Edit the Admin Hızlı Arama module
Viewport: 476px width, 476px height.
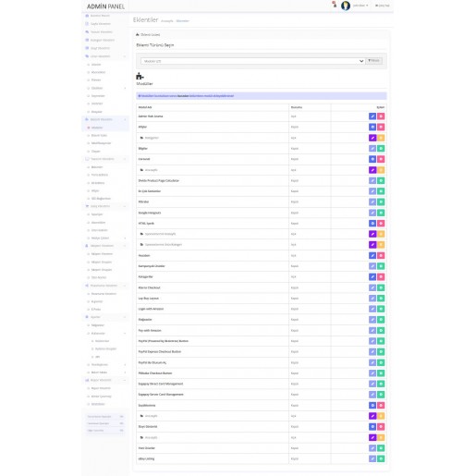[x=372, y=116]
